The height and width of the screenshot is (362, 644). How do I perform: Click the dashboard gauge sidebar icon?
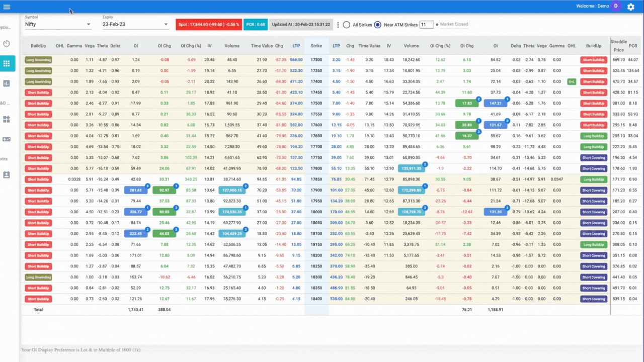(7, 44)
